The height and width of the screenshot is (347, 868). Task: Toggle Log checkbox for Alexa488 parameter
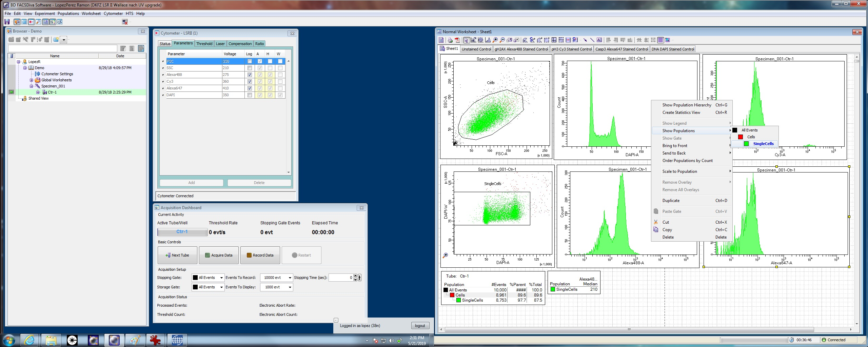tap(250, 75)
